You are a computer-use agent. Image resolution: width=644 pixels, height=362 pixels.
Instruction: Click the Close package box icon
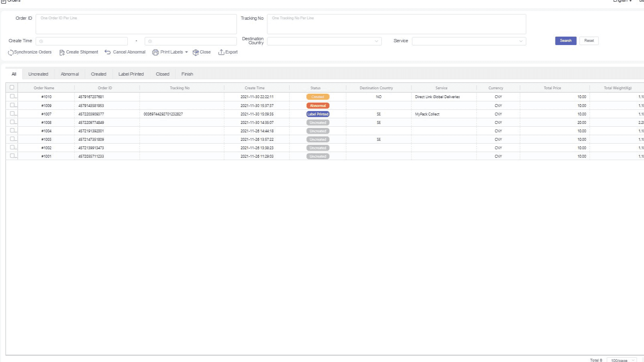pos(196,52)
